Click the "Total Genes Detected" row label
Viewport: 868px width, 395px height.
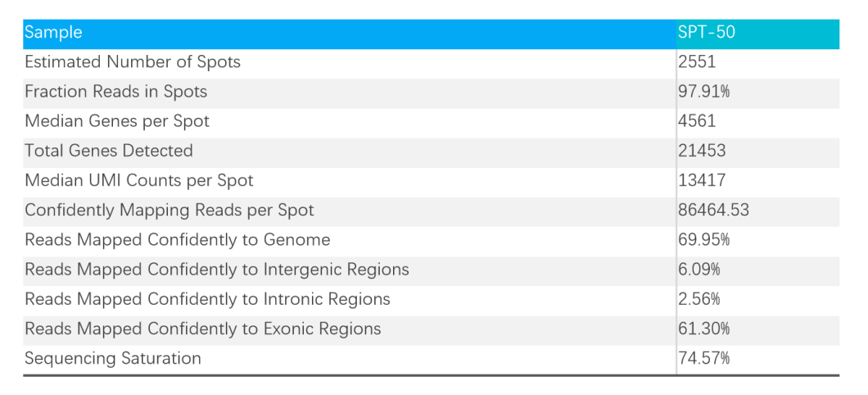(109, 151)
